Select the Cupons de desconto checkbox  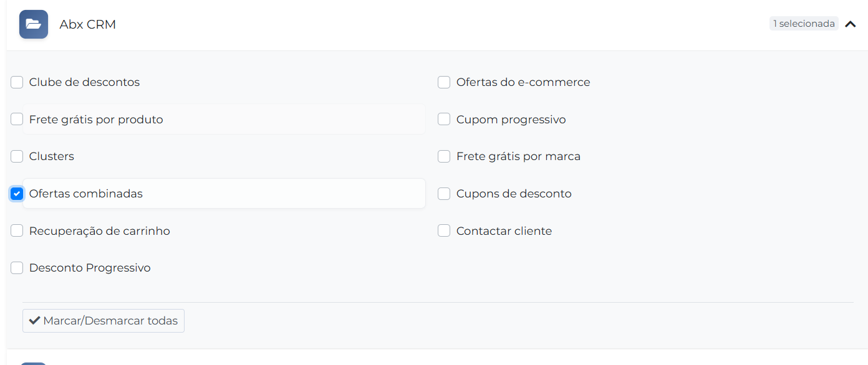[444, 194]
